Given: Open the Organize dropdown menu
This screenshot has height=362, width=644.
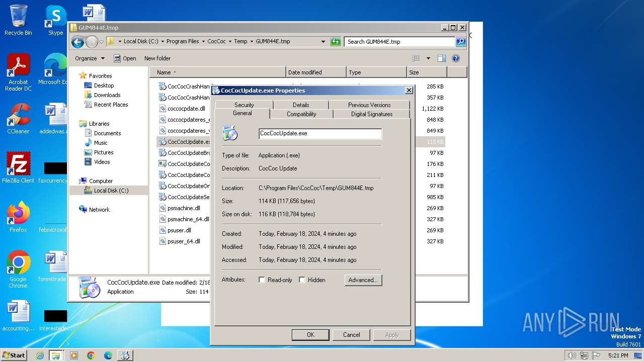Looking at the screenshot, I should click(90, 58).
